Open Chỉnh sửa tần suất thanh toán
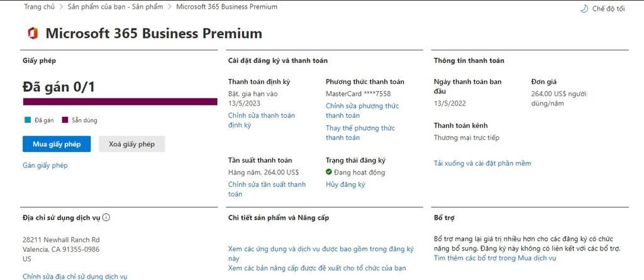This screenshot has height=280, width=644. pos(267,189)
